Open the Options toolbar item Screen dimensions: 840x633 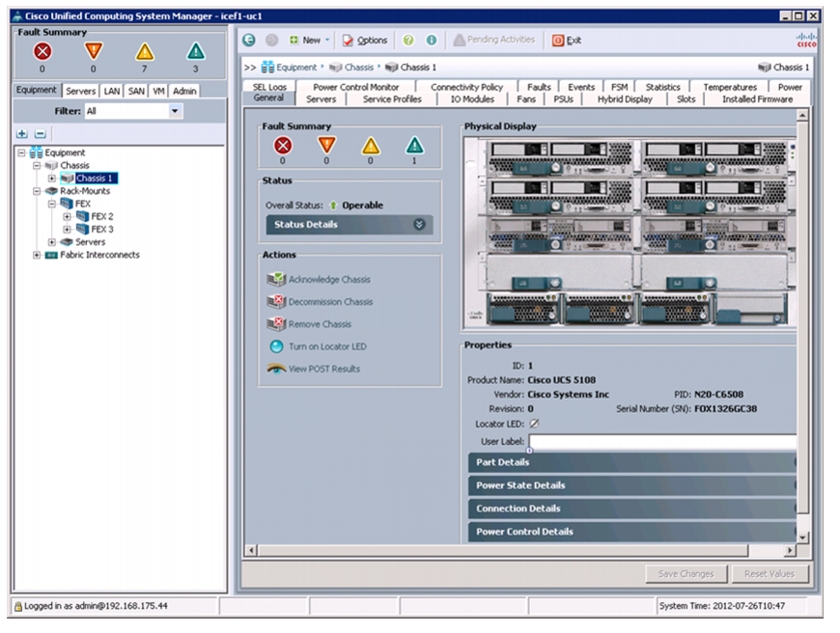click(365, 41)
